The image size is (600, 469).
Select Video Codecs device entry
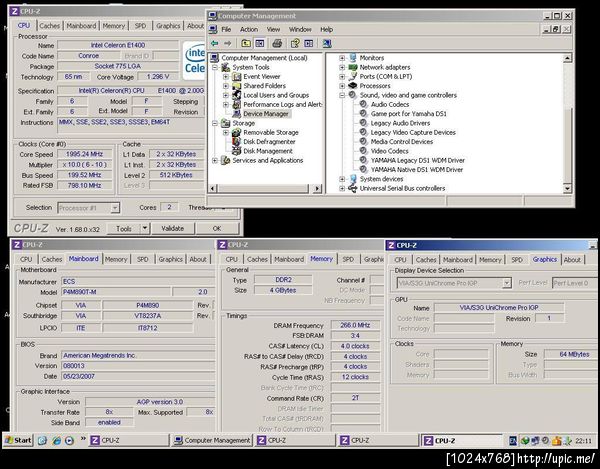coord(390,151)
